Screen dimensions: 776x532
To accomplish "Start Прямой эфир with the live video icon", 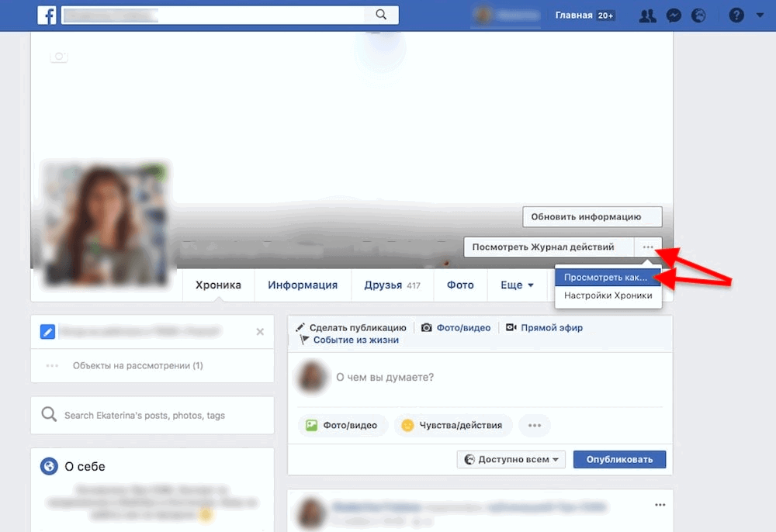I will (510, 327).
